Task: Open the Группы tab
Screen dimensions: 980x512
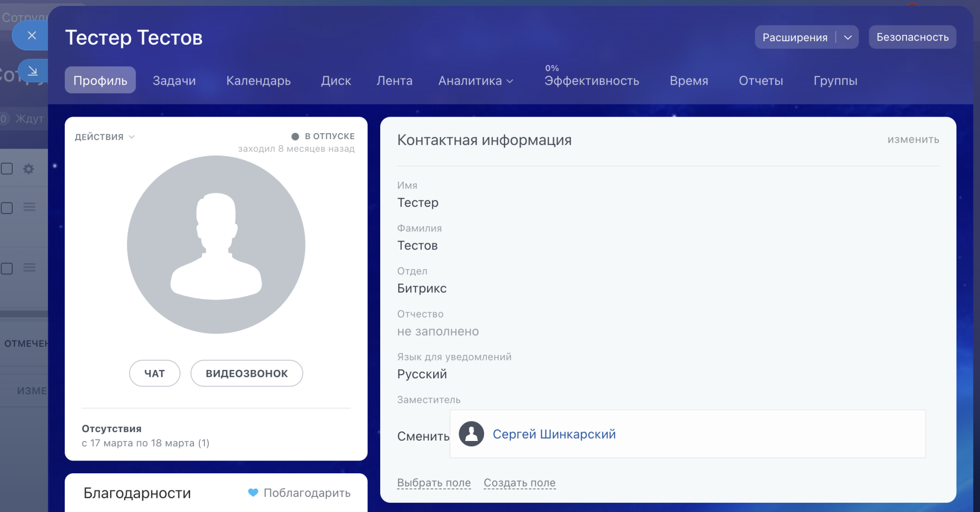Action: [835, 81]
